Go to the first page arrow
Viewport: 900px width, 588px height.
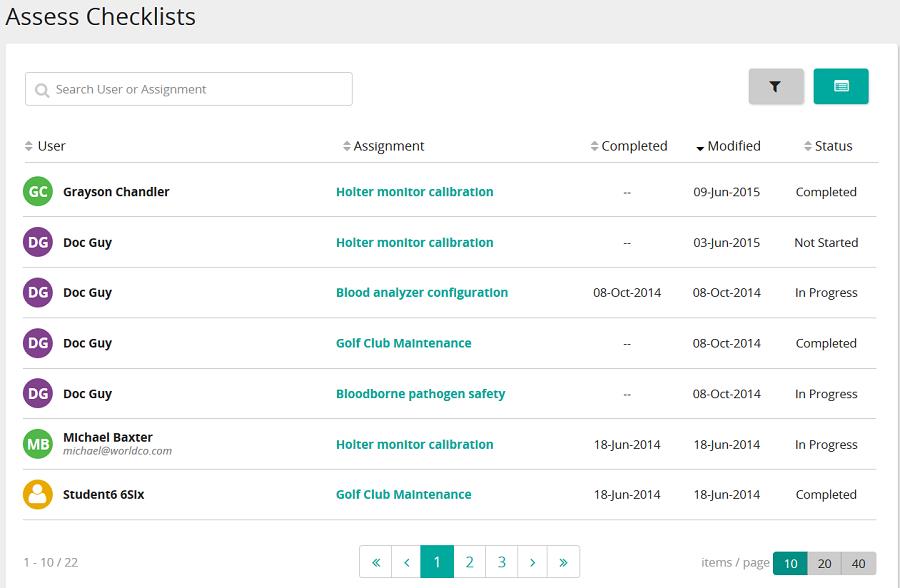click(376, 562)
